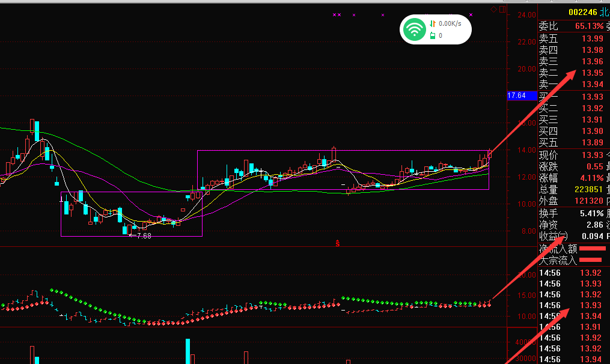Select the 买四 13.90 bid row
The height and width of the screenshot is (364, 610).
571,131
